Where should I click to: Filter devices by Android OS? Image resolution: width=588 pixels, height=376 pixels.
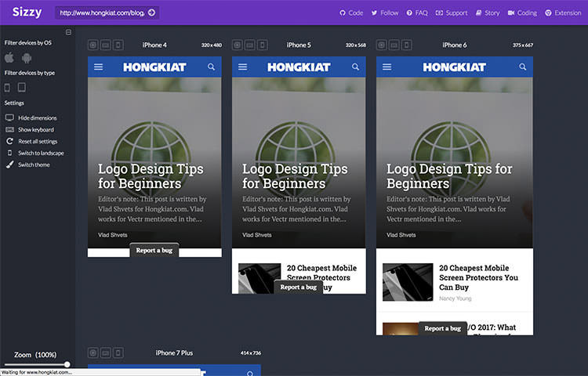tap(27, 58)
